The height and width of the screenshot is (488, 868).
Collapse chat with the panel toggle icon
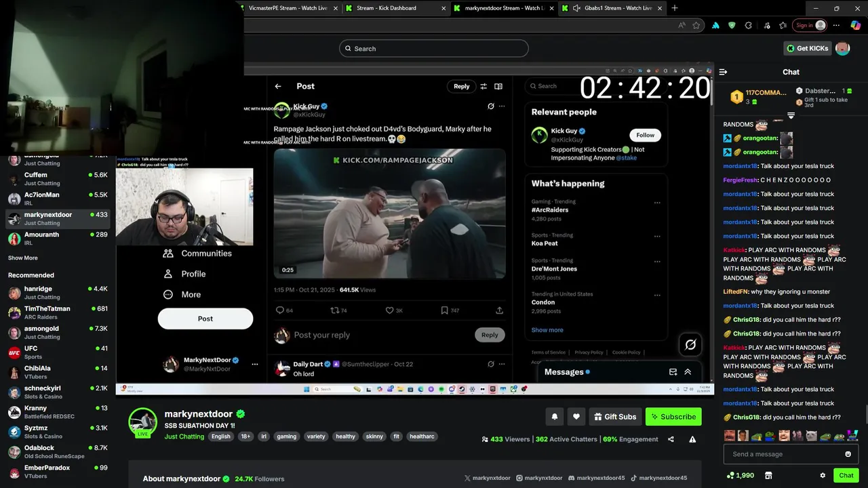[x=723, y=72]
